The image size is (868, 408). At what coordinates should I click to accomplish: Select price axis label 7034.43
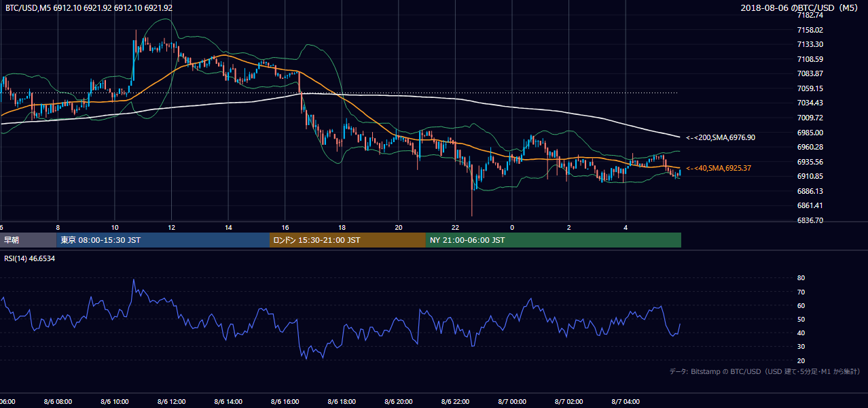pyautogui.click(x=810, y=103)
